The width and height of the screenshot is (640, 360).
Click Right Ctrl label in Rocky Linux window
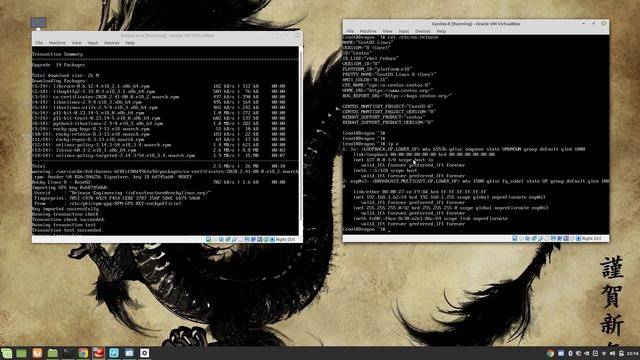pyautogui.click(x=285, y=240)
